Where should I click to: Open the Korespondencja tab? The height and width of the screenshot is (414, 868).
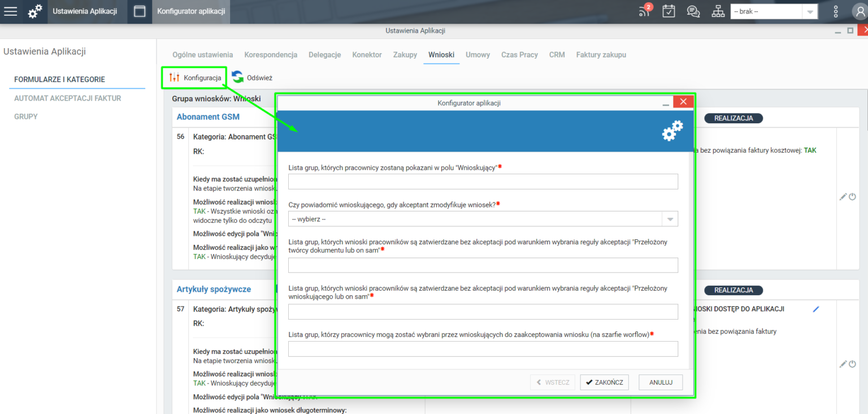[271, 55]
